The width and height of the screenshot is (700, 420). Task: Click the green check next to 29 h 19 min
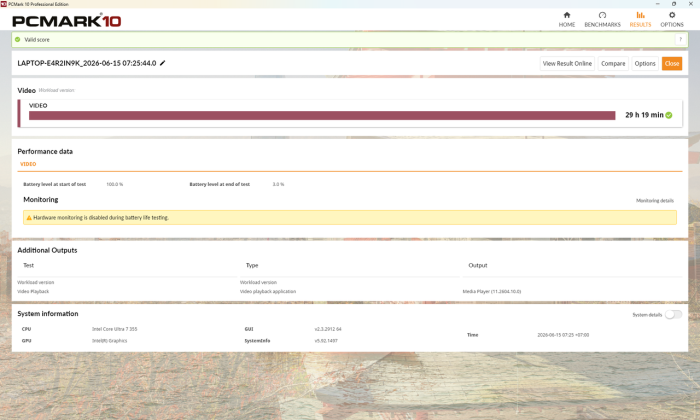pos(669,115)
